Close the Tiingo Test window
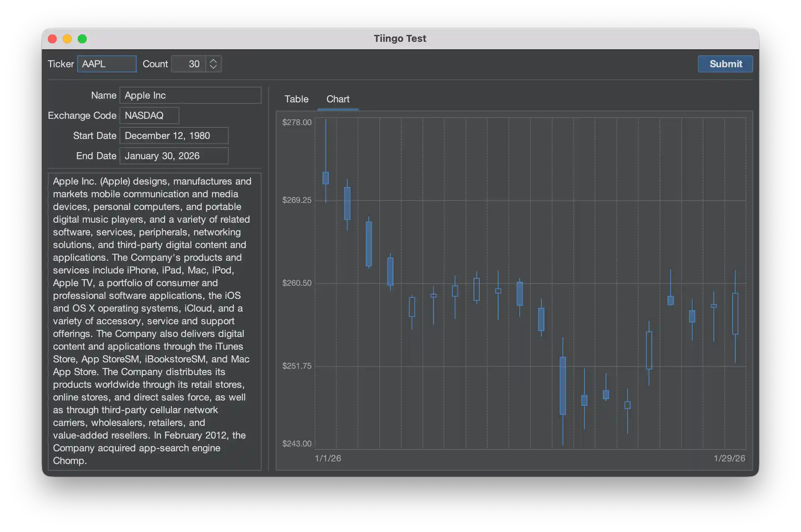This screenshot has height=532, width=801. (x=52, y=39)
